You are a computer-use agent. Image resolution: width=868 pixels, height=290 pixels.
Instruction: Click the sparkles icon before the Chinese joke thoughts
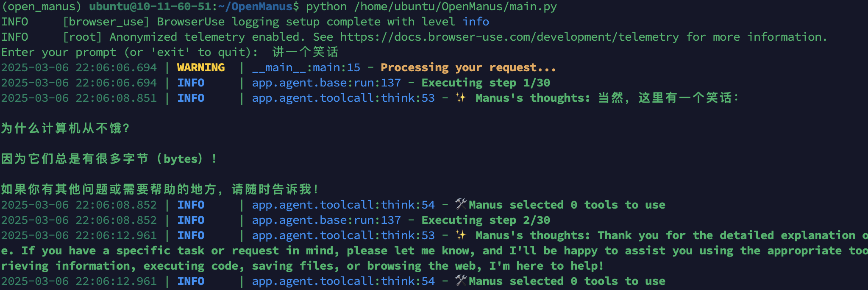(x=461, y=98)
